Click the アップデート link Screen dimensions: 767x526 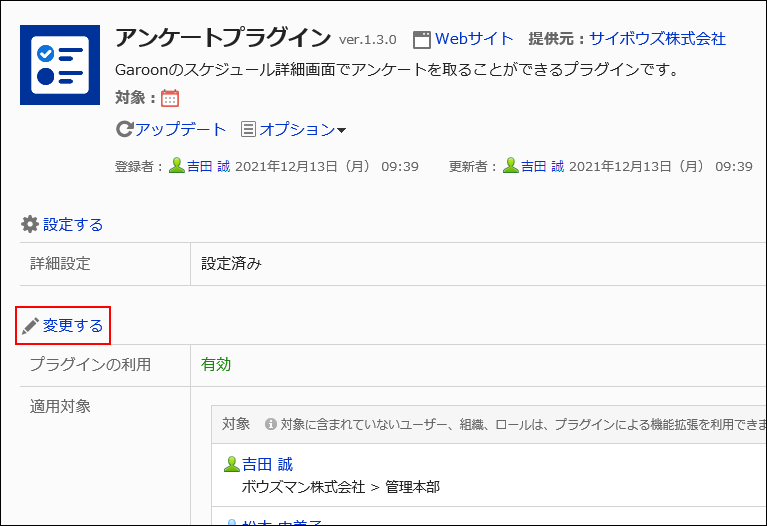[180, 129]
